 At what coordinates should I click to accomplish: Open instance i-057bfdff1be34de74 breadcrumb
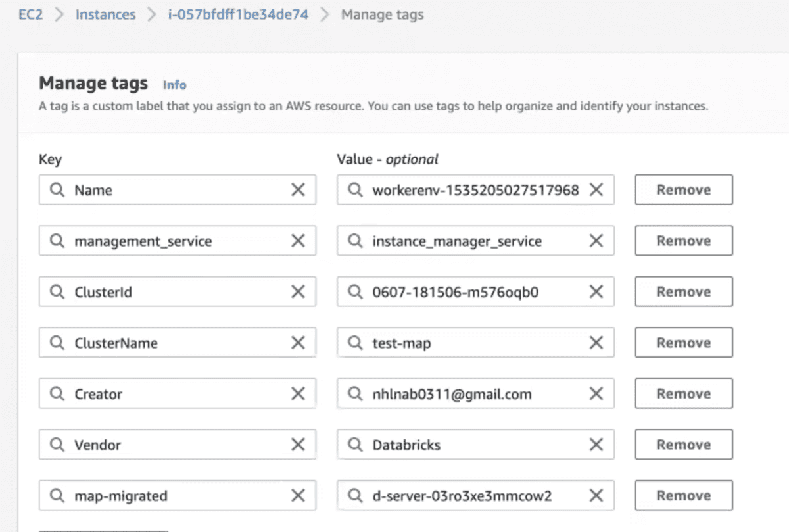click(x=238, y=14)
